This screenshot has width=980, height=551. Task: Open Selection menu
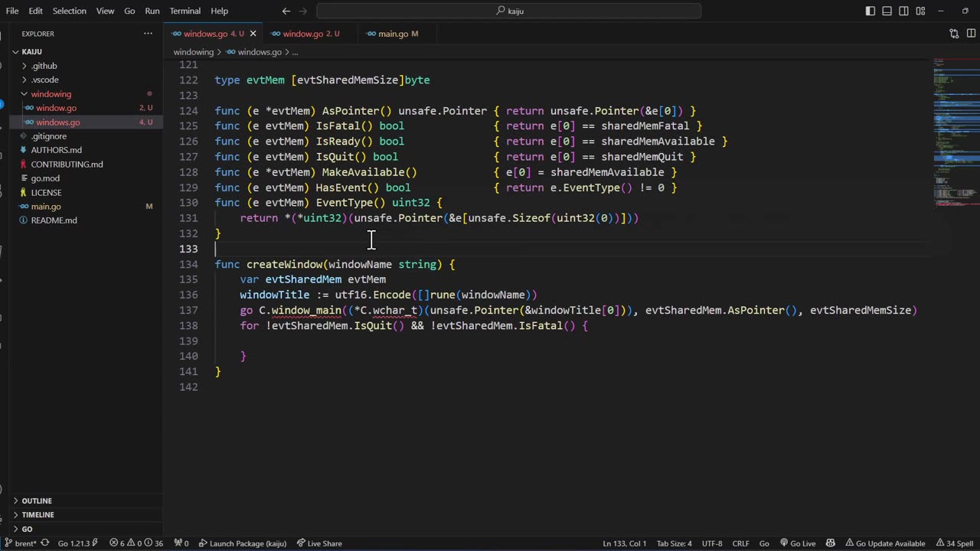pos(70,11)
